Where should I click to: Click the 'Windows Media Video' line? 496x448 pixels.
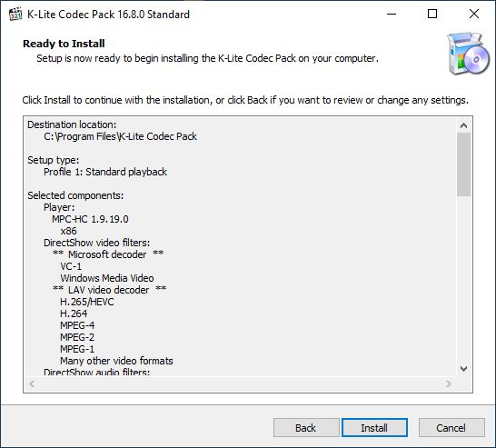(x=107, y=278)
